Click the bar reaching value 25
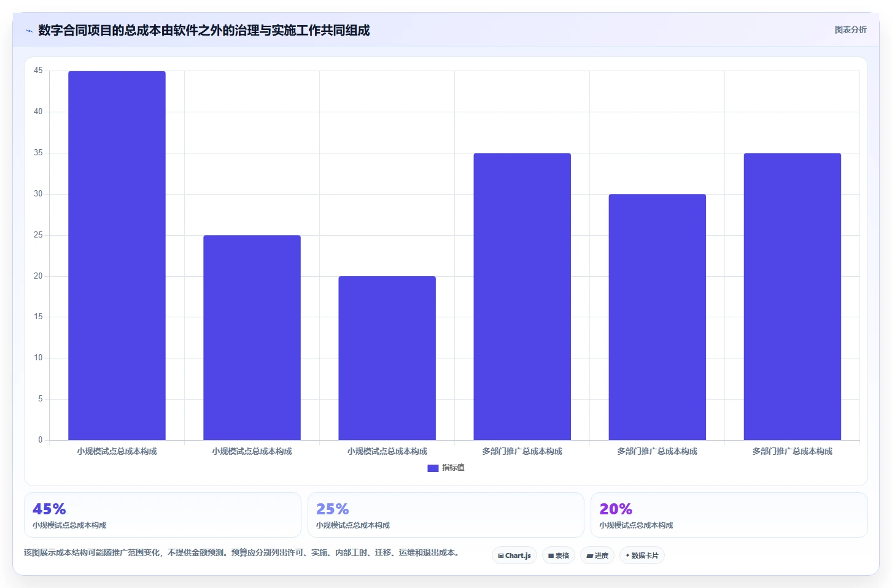The width and height of the screenshot is (892, 588). (252, 338)
